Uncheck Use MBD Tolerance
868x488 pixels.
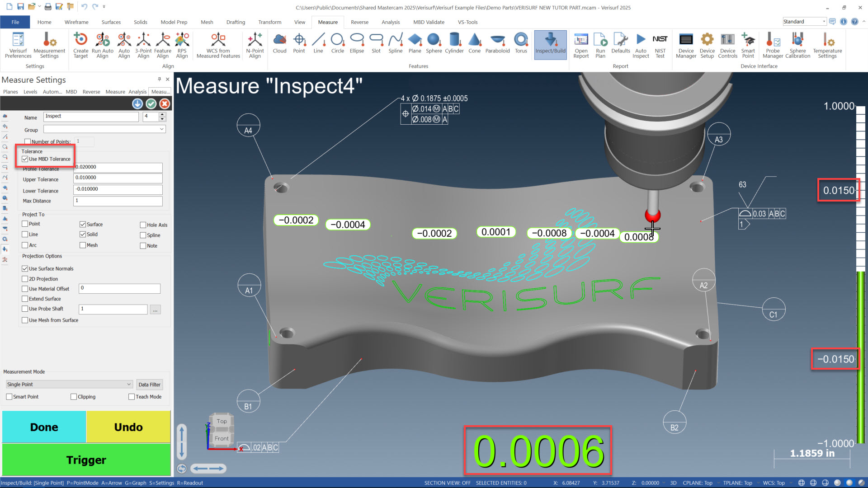click(x=25, y=159)
